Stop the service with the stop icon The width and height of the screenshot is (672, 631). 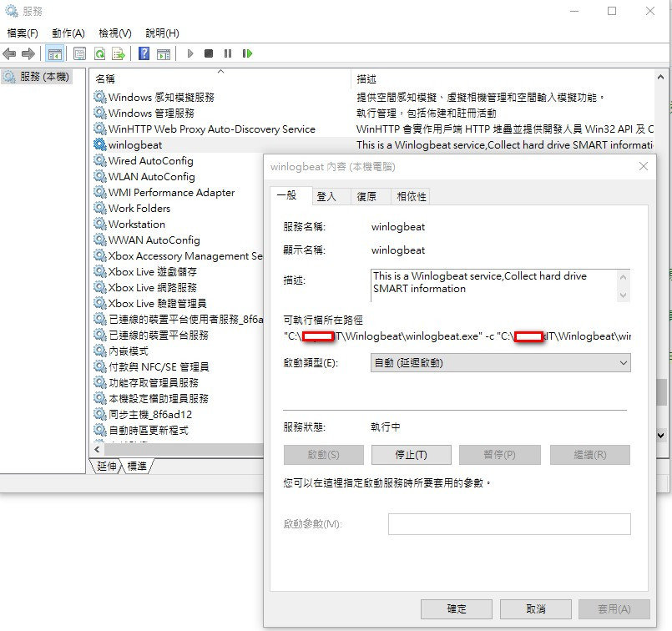pyautogui.click(x=209, y=53)
